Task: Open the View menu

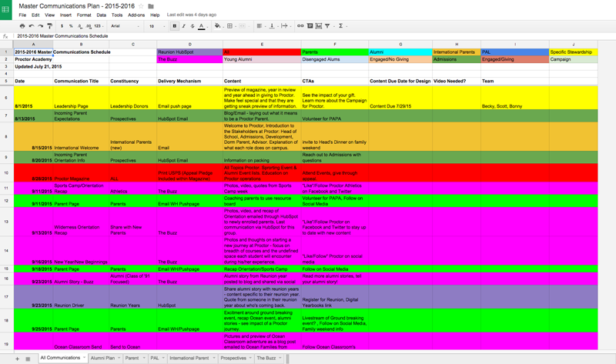Action: tap(50, 15)
